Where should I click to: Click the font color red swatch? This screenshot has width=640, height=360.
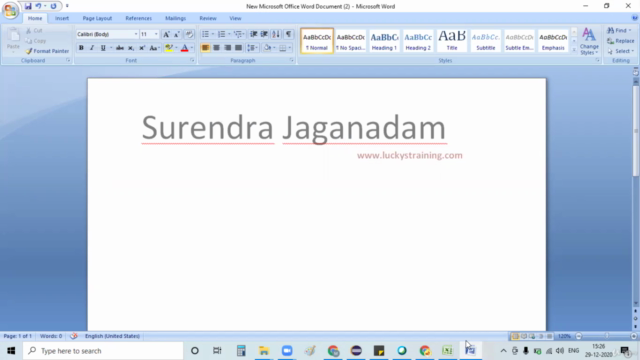click(184, 48)
